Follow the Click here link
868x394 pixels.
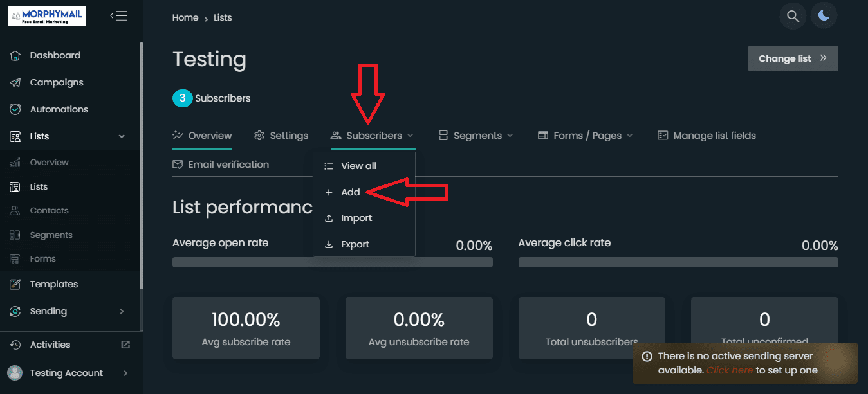[730, 370]
